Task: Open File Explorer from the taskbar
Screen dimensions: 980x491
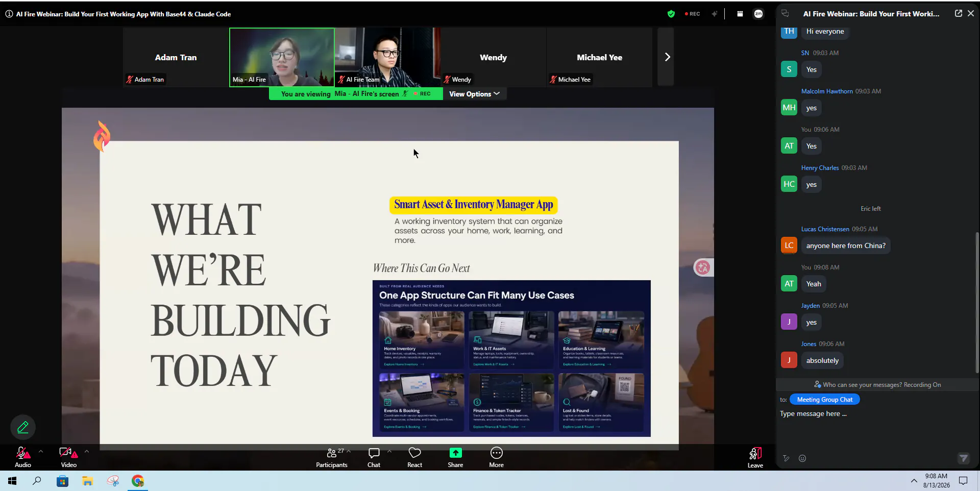Action: click(x=87, y=481)
